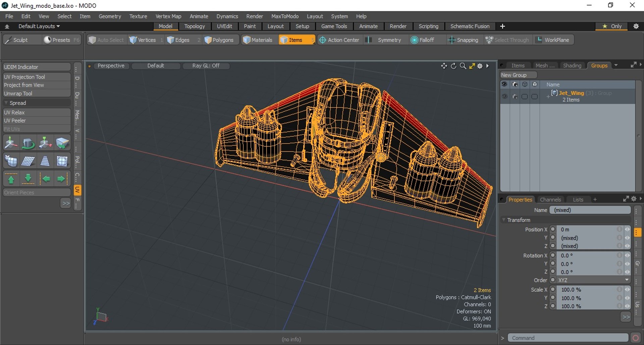Select the vertical UV tab in left sidebar
Image resolution: width=644 pixels, height=345 pixels.
pyautogui.click(x=77, y=190)
